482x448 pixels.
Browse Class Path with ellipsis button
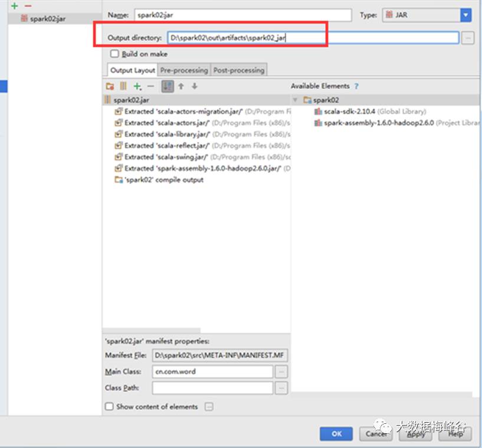coord(281,388)
